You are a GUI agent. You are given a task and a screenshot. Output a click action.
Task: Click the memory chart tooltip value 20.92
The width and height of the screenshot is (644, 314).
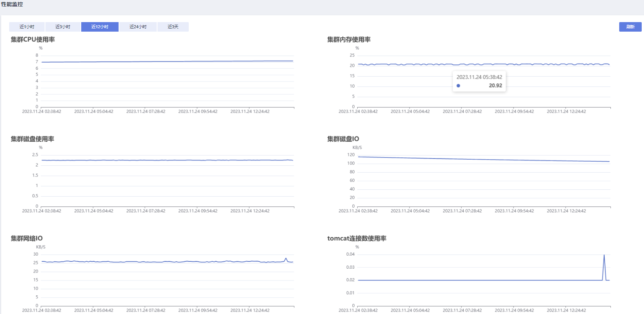click(495, 86)
